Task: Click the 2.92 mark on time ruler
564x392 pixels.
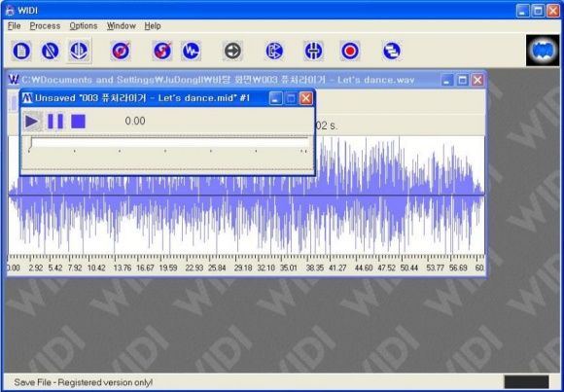Action: pyautogui.click(x=36, y=268)
